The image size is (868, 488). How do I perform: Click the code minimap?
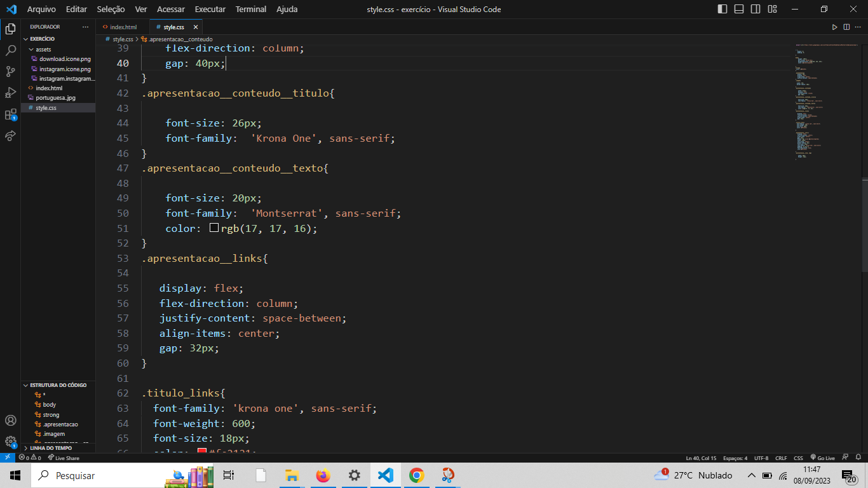tap(826, 102)
